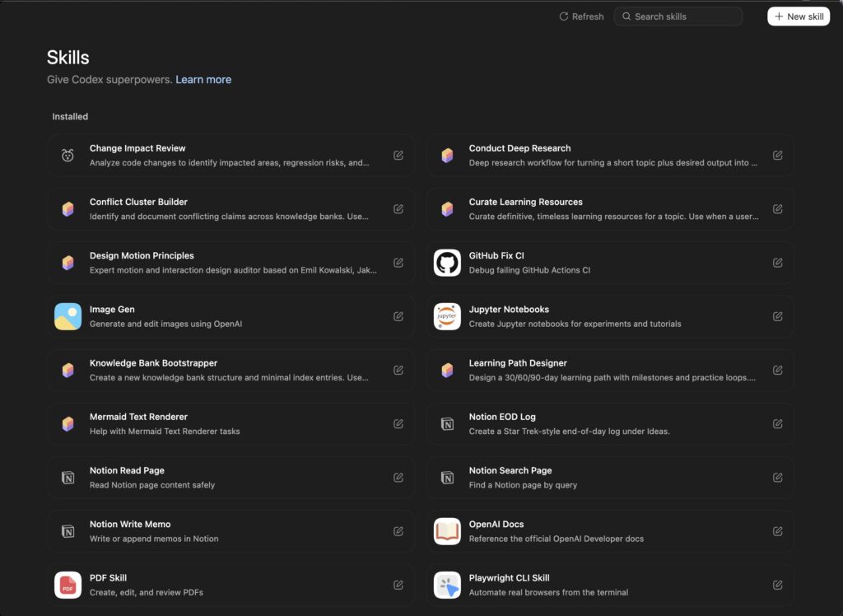Screen dimensions: 843x616
Task: Click the refresh icon in the top bar
Action: pyautogui.click(x=564, y=16)
